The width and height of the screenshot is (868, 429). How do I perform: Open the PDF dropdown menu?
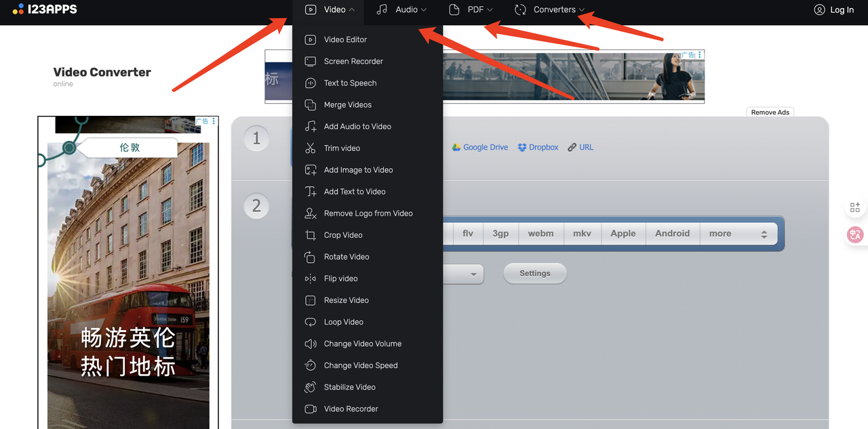471,9
